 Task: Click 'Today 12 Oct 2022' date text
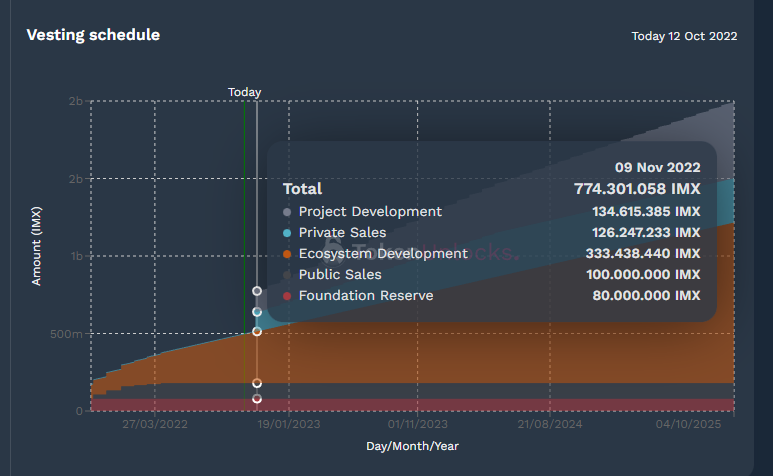(684, 36)
